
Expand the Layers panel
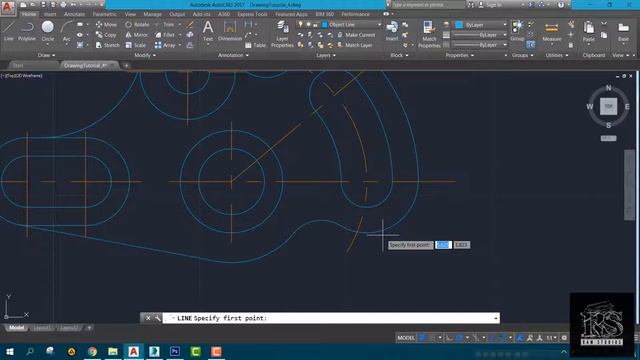click(x=326, y=55)
